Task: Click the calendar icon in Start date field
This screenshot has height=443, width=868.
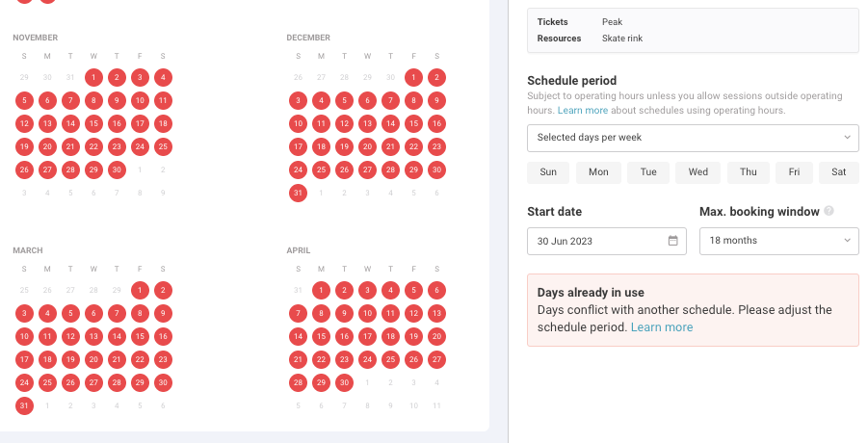Action: coord(673,241)
